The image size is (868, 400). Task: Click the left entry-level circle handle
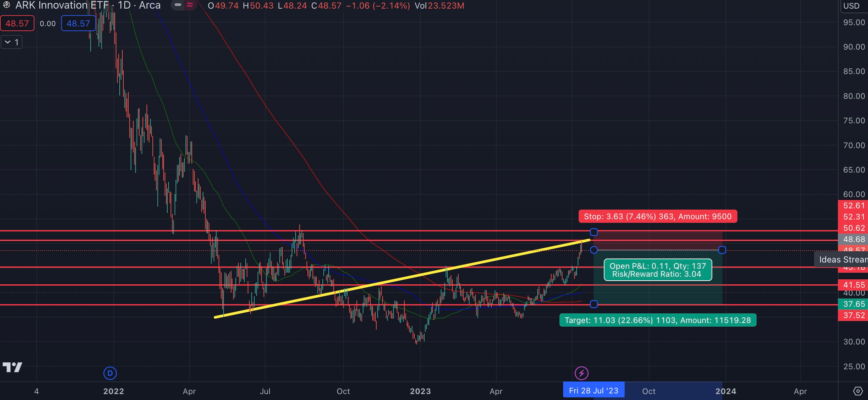pos(594,250)
